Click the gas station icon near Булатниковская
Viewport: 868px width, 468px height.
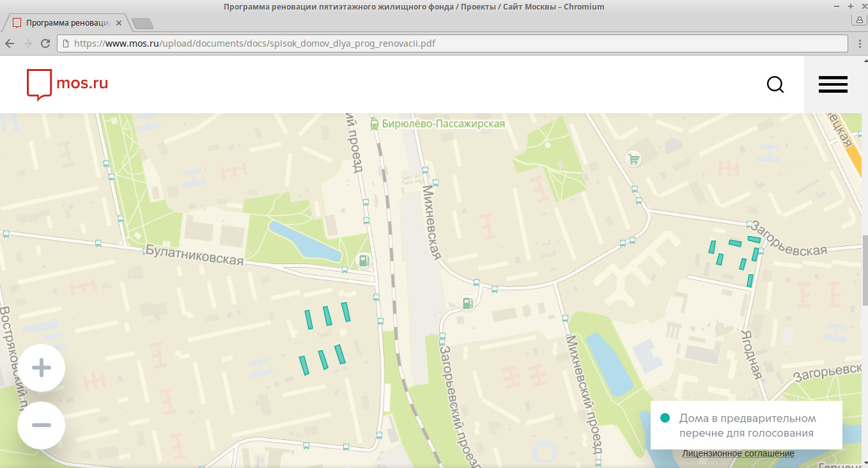click(363, 260)
